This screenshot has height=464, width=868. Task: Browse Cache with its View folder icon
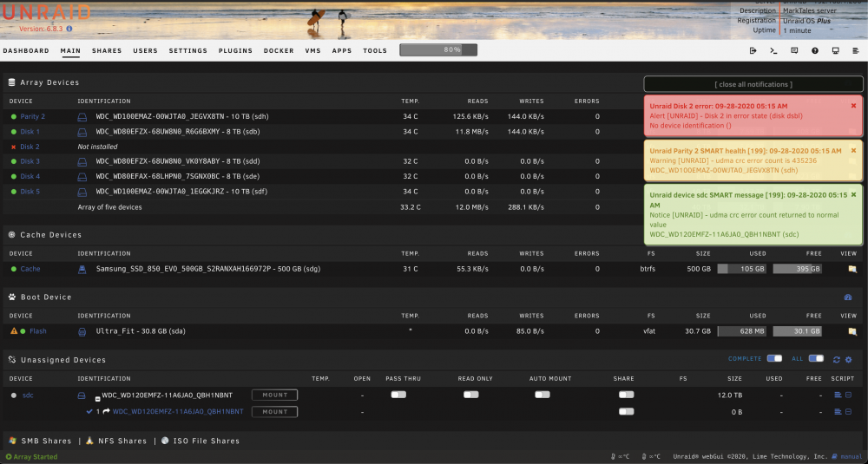pos(852,269)
